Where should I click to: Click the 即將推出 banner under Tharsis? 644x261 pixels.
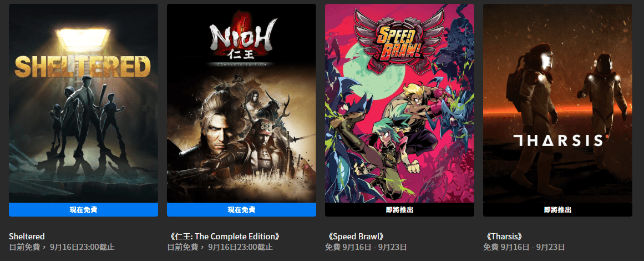coord(558,209)
